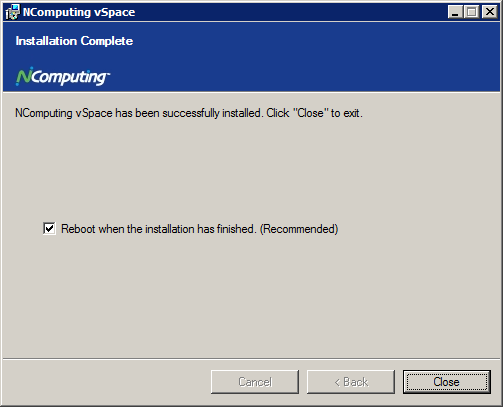Click the empty gray dialog body area

pyautogui.click(x=251, y=293)
